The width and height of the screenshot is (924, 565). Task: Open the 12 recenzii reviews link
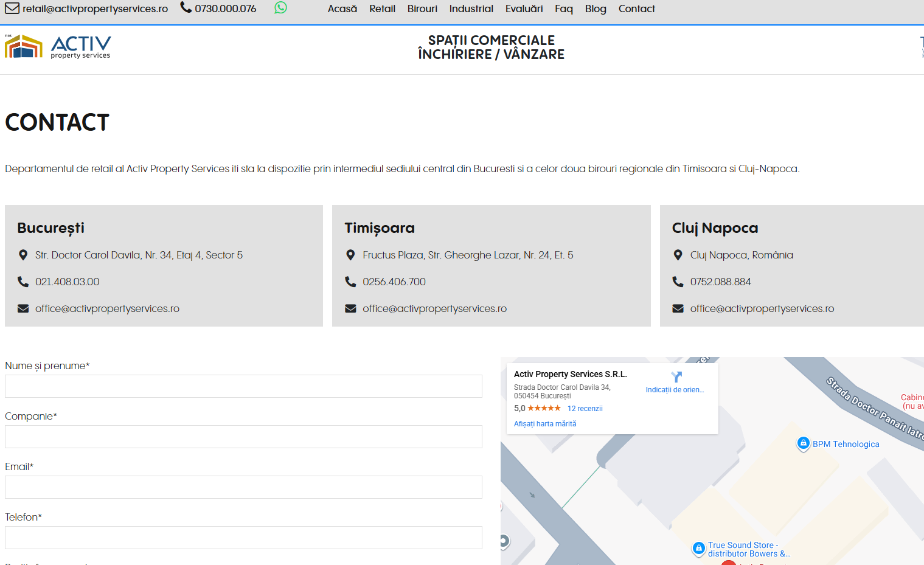click(585, 409)
